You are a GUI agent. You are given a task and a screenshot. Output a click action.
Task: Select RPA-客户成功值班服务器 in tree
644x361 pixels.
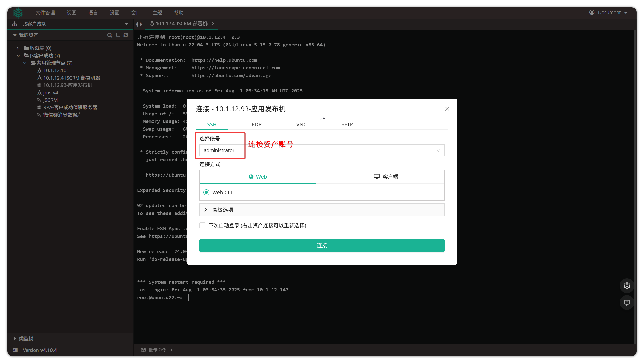coord(70,107)
